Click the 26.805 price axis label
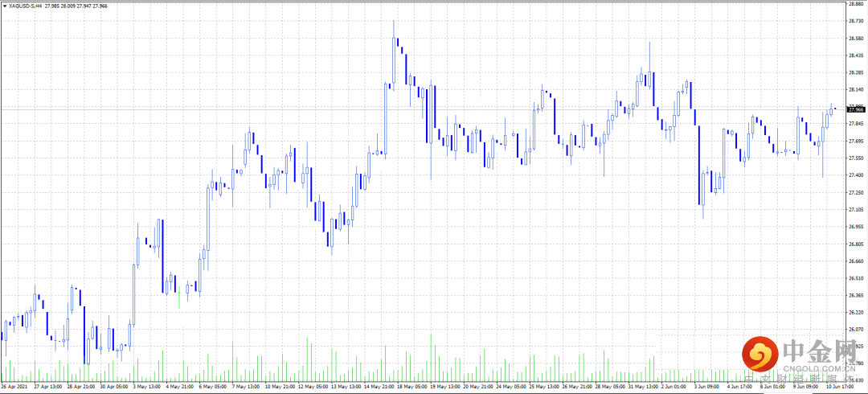 856,244
